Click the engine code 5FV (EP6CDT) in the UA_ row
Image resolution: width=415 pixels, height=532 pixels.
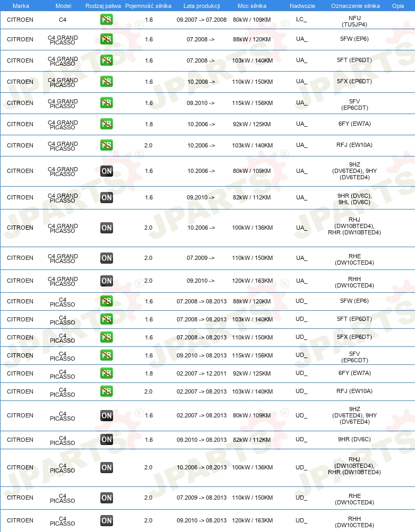coord(355,104)
